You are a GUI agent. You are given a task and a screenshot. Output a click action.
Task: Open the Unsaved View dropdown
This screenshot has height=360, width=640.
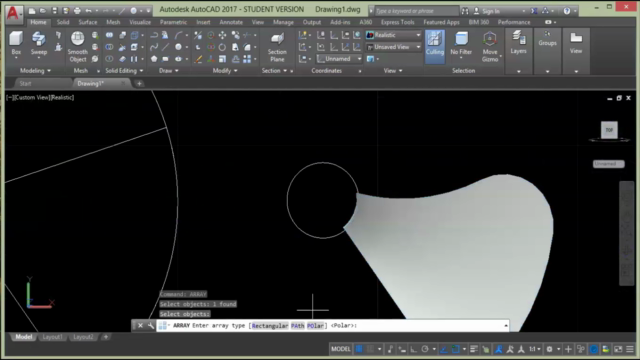393,47
